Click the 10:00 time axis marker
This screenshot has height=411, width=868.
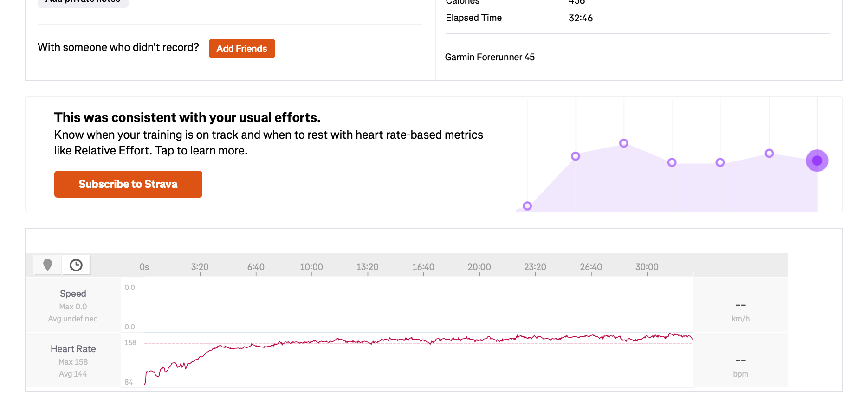coord(311,267)
